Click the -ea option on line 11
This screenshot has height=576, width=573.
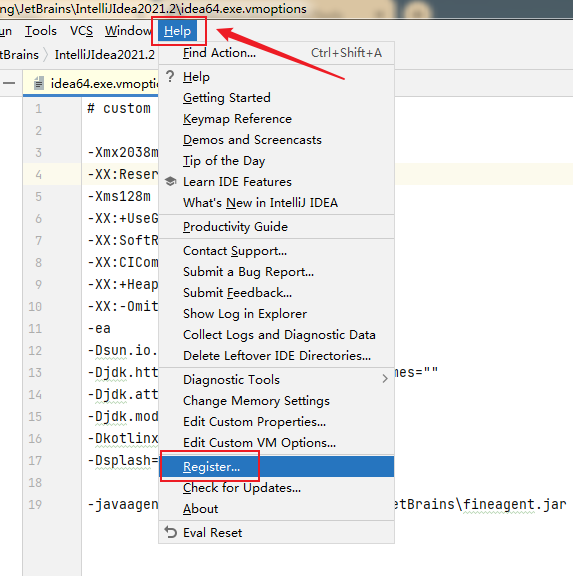point(99,328)
